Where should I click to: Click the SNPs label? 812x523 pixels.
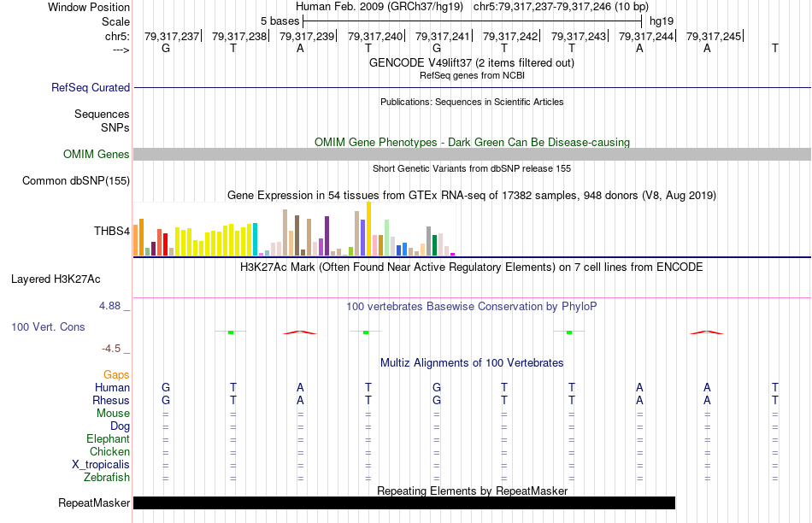(115, 127)
